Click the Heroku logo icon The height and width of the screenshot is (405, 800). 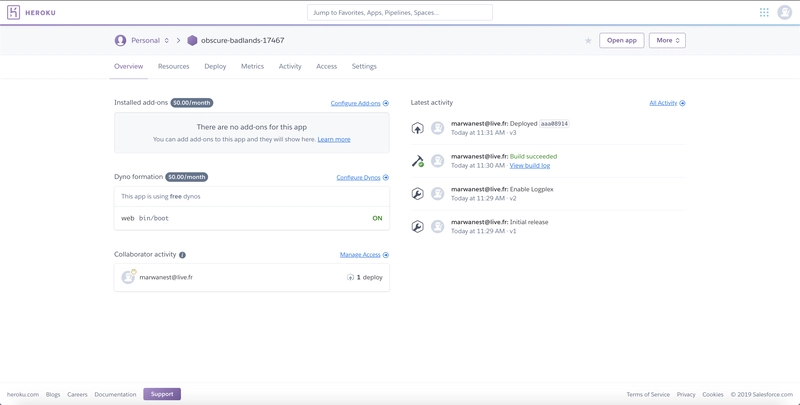click(13, 13)
